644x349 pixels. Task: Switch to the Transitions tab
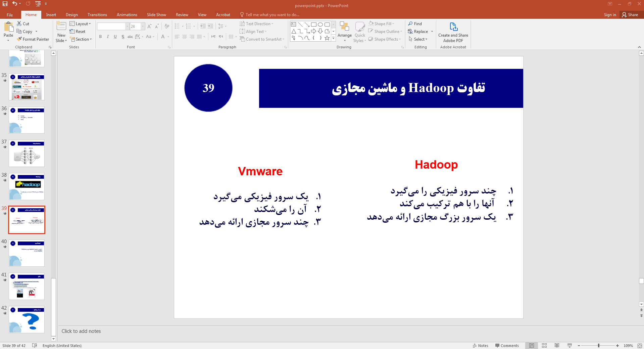97,15
